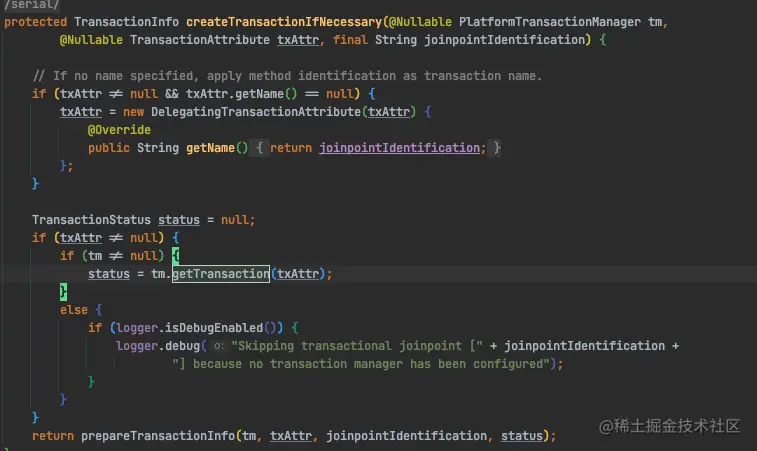The image size is (757, 451).
Task: Click the prepareTransactionInfo method call
Action: 158,436
